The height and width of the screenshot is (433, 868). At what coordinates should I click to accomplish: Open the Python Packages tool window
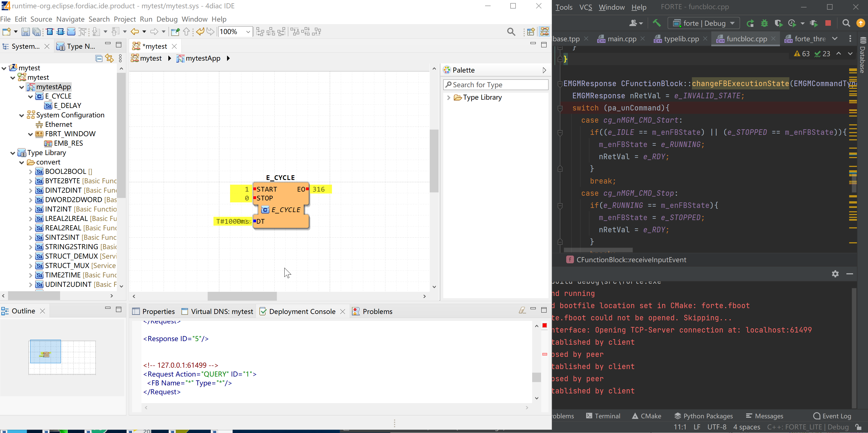[703, 416]
